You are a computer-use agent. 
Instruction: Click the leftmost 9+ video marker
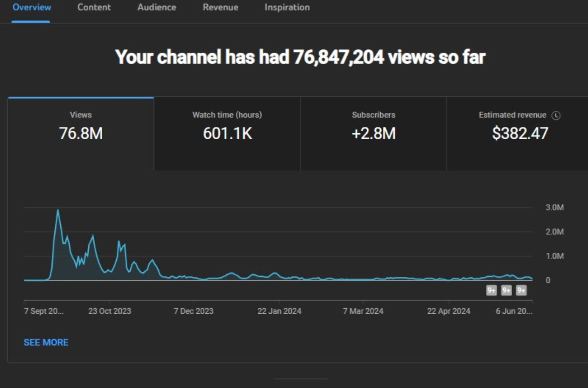point(492,290)
